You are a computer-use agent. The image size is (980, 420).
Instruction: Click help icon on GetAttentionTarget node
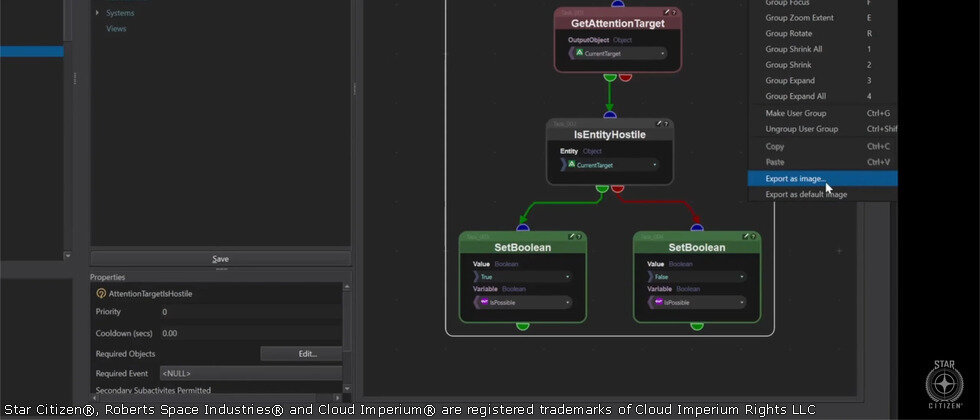[675, 13]
